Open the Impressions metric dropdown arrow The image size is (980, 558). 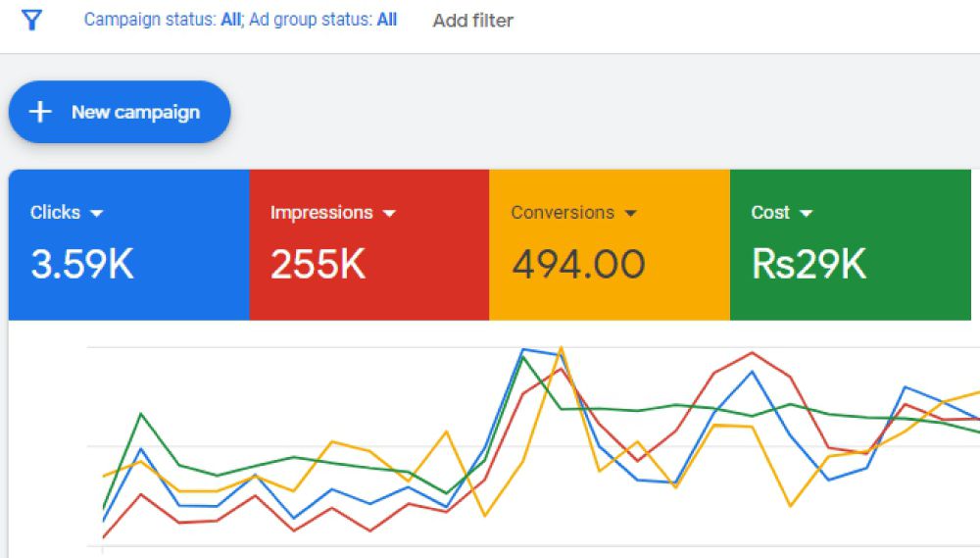(x=389, y=214)
